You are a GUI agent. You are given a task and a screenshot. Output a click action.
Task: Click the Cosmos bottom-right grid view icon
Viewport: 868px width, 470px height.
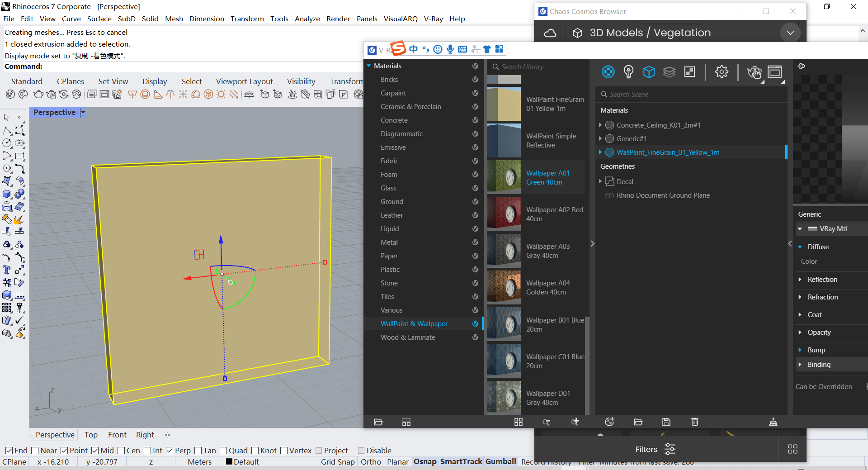(x=793, y=449)
